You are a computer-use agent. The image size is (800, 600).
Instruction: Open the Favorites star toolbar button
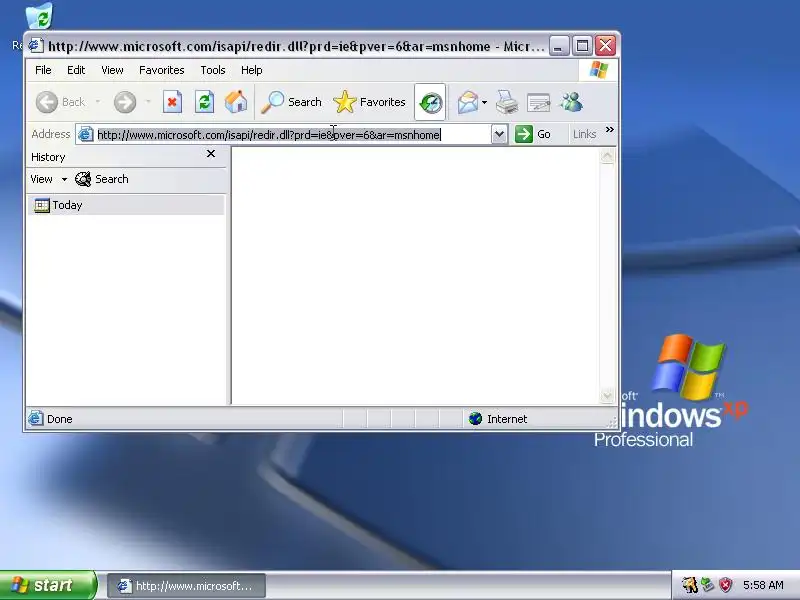point(369,102)
